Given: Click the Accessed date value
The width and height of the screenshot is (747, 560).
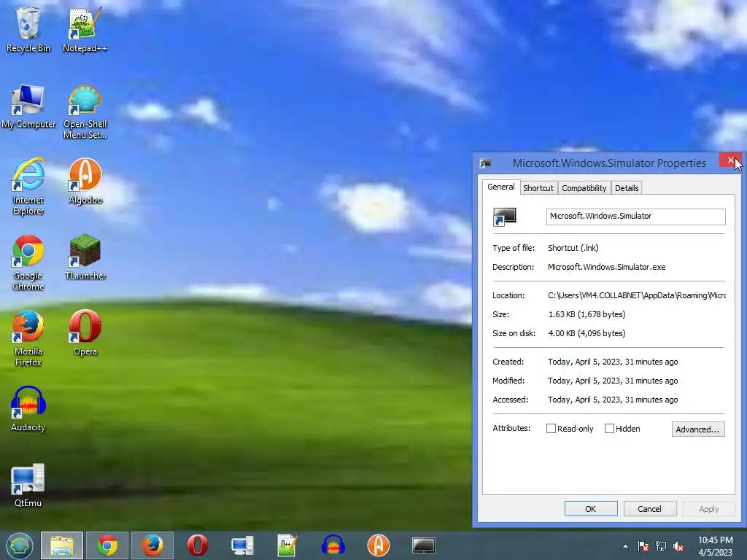Looking at the screenshot, I should 613,400.
